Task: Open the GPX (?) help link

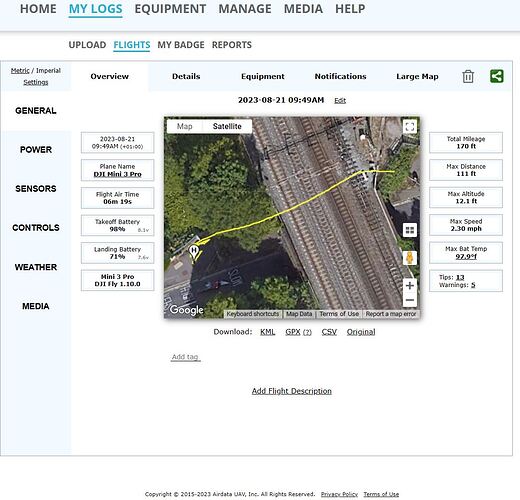Action: 307,332
